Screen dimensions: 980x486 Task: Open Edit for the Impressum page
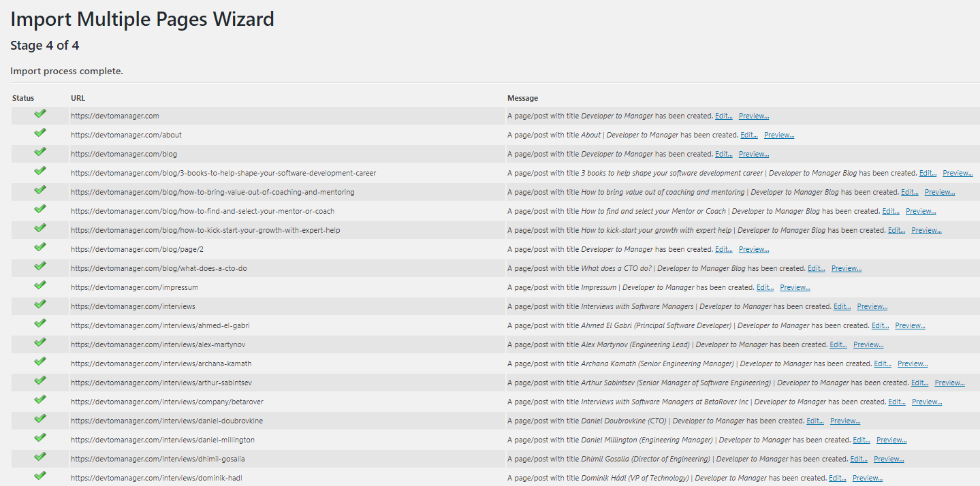[764, 287]
